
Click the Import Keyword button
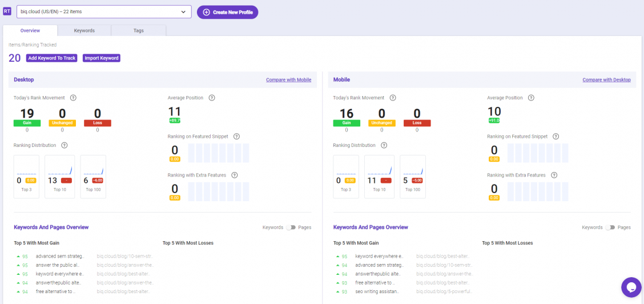tap(102, 58)
